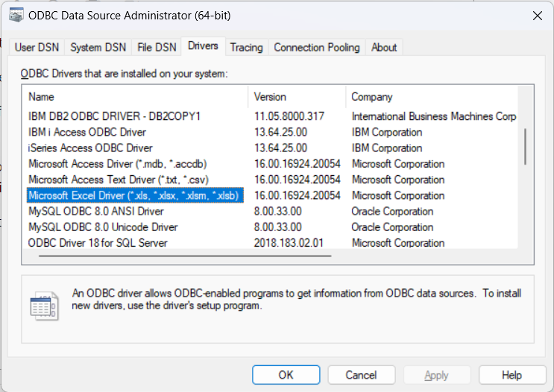Show the About tab
This screenshot has height=392, width=554.
tap(384, 48)
